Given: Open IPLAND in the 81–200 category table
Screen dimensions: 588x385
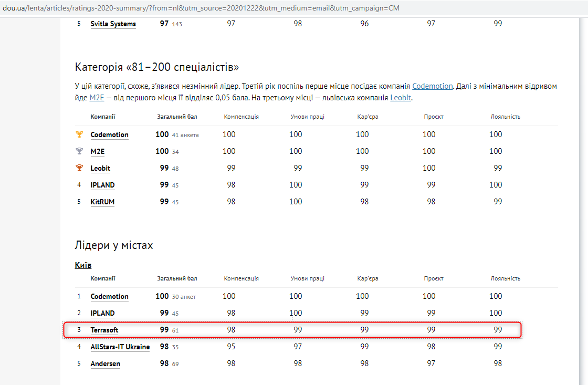Looking at the screenshot, I should (x=102, y=185).
